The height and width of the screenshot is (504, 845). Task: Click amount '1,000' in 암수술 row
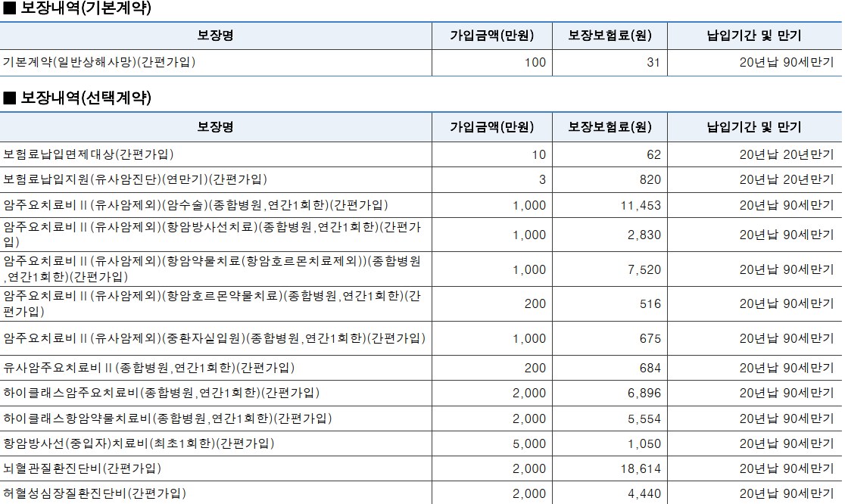(529, 206)
